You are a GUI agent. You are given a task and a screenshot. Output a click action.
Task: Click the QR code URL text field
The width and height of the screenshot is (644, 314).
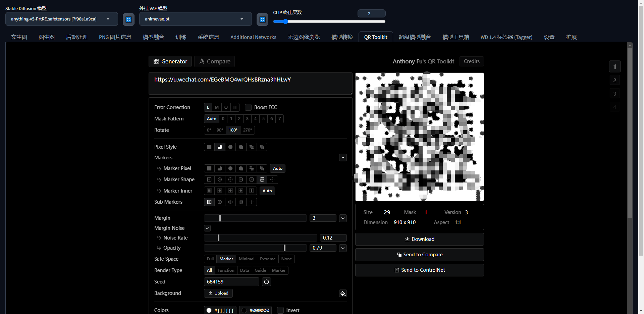(x=250, y=83)
